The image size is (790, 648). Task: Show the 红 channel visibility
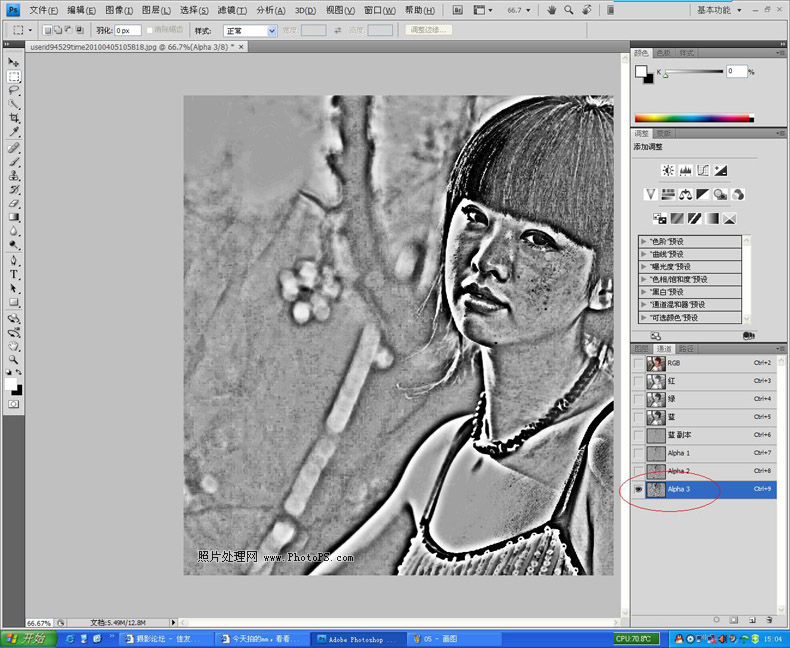click(638, 381)
